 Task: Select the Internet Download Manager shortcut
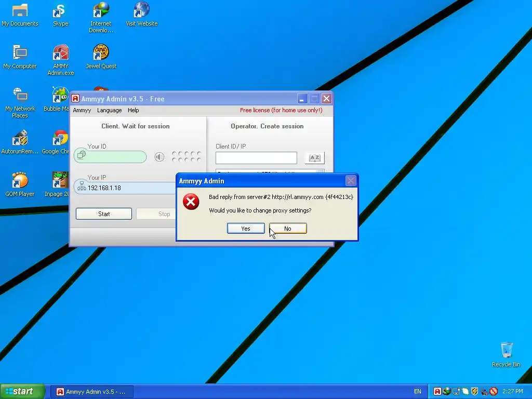coord(101,18)
